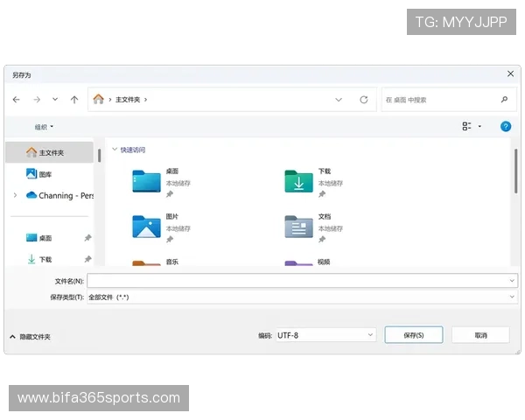The height and width of the screenshot is (420, 525).
Task: Open recent locations chevron beside forward arrow
Action: coord(55,99)
